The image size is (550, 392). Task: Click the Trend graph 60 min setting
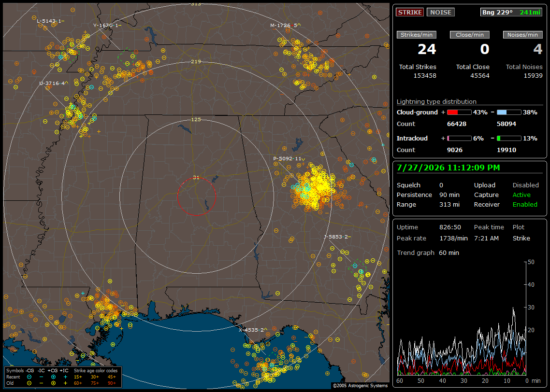[428, 253]
